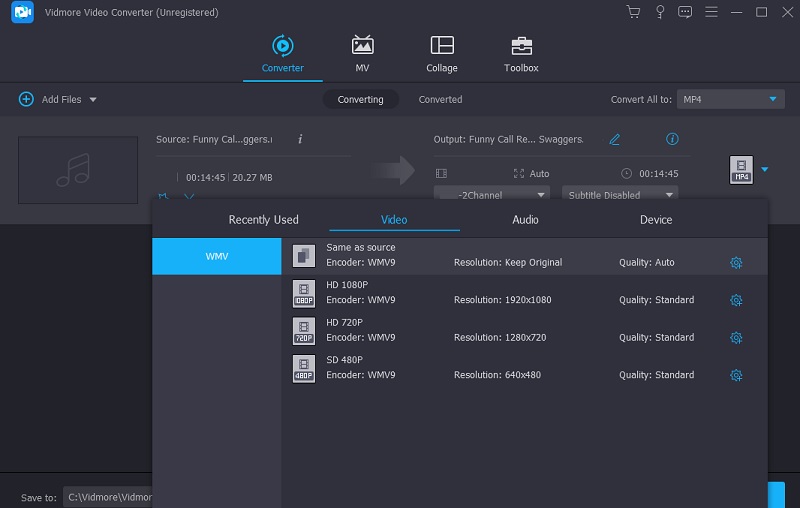Show output info via circled info icon
The height and width of the screenshot is (508, 800).
click(x=672, y=139)
